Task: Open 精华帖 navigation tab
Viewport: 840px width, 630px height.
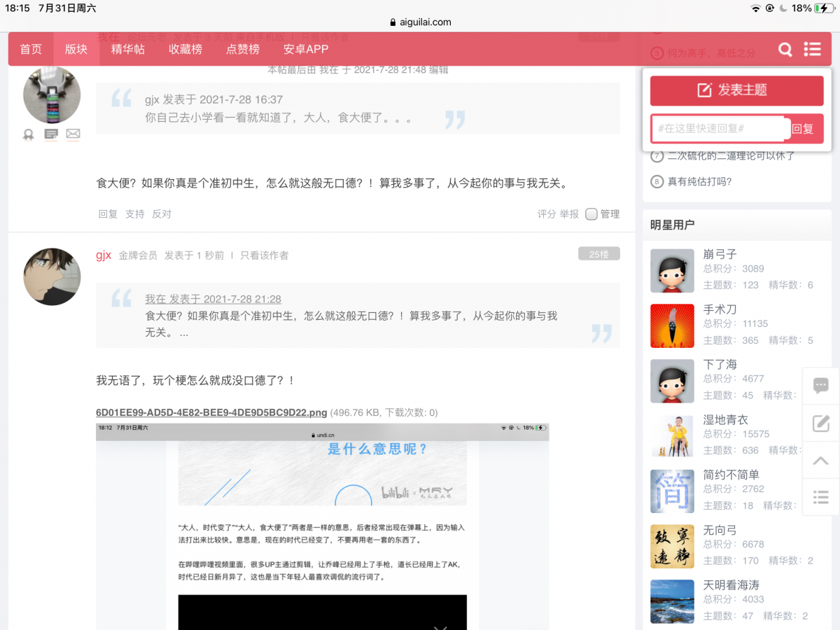Action: pyautogui.click(x=128, y=49)
